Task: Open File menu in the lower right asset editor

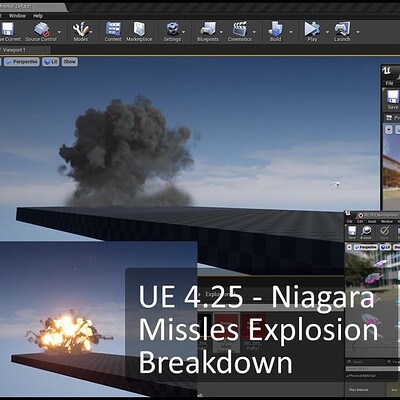Action: click(x=349, y=221)
